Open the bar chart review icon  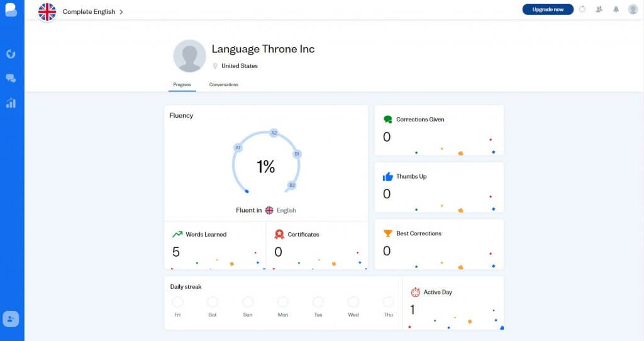[x=11, y=103]
